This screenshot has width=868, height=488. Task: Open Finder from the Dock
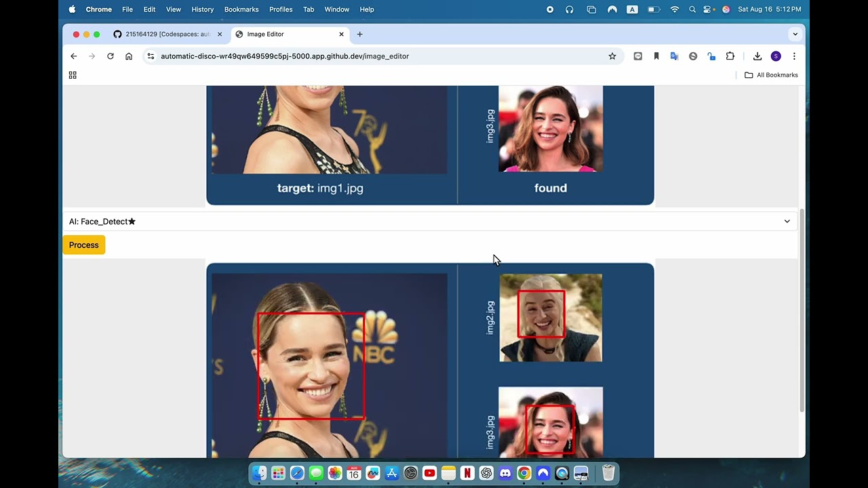260,473
